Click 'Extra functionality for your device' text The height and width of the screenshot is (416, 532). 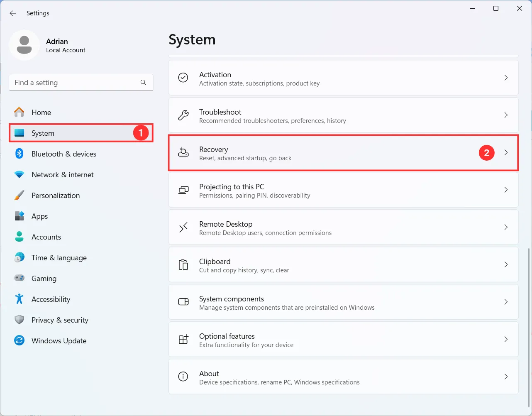pos(246,345)
